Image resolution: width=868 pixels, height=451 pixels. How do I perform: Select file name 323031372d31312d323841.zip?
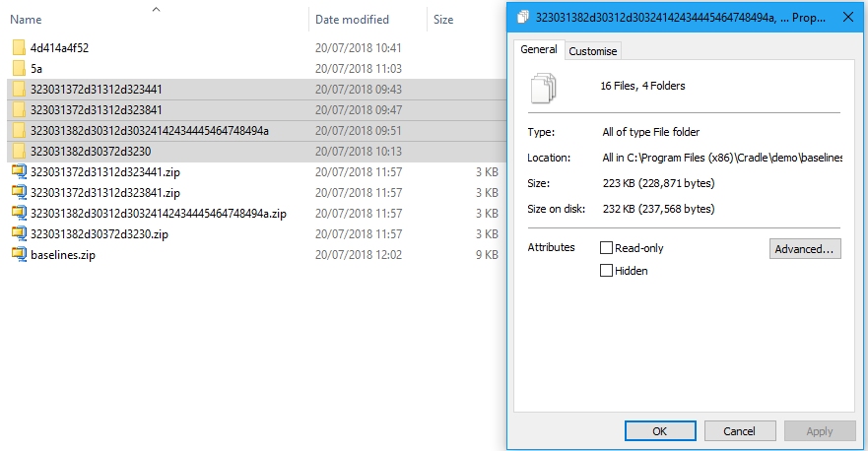click(x=105, y=193)
